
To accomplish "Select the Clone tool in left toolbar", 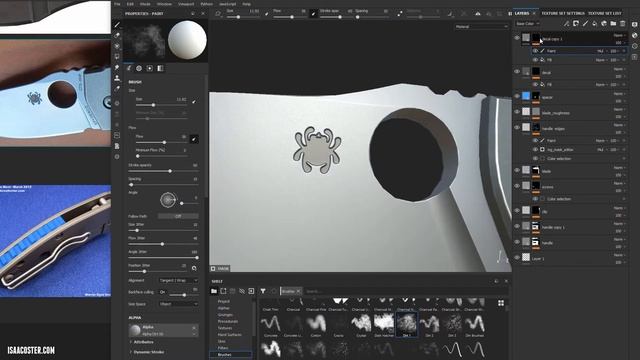I will pyautogui.click(x=117, y=78).
